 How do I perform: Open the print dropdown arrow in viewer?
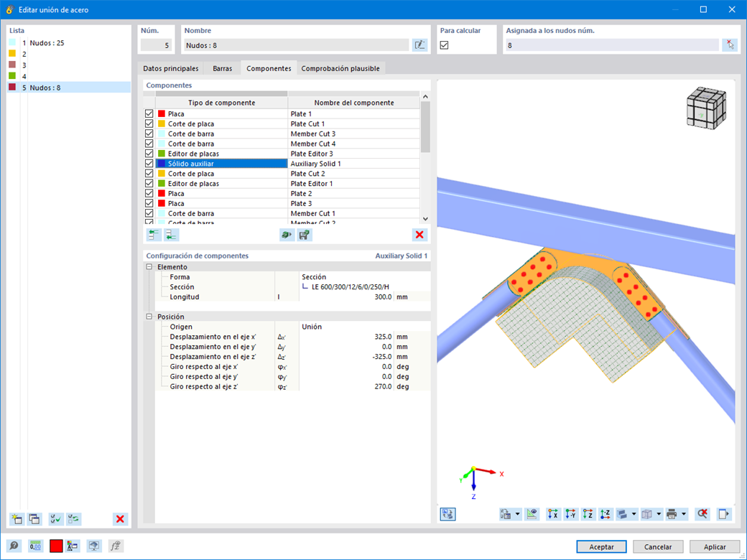click(684, 514)
